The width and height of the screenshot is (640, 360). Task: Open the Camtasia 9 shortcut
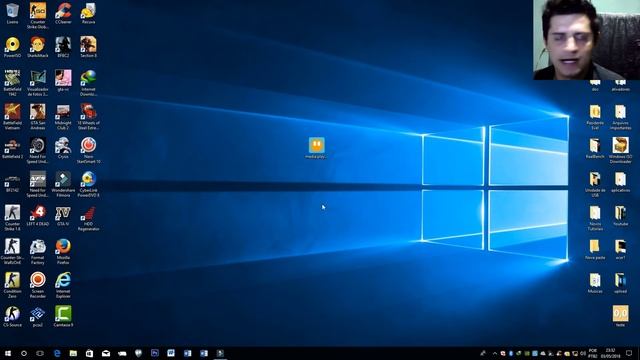[63, 317]
